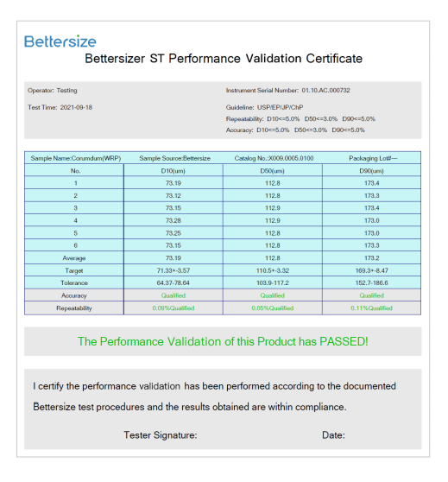Viewport: 448px width, 482px height.
Task: Click the Target D90 value 169.3+-8.47
Action: tap(371, 270)
